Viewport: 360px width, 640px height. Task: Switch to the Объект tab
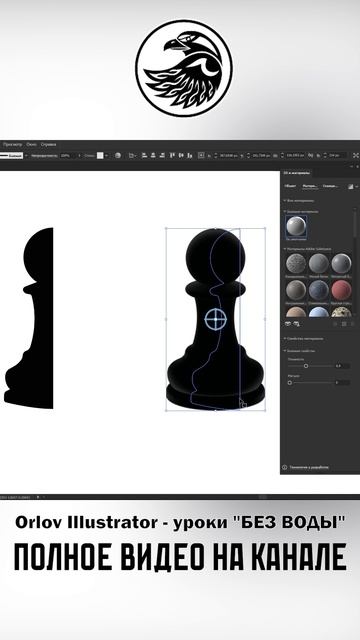point(290,186)
